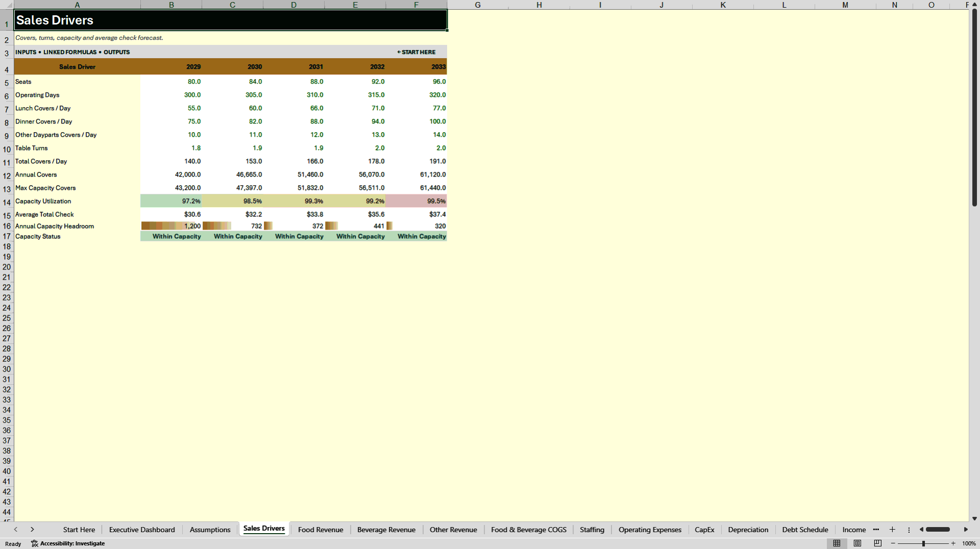Open Beverage Revenue sheet tab
Viewport: 980px width, 549px height.
click(x=386, y=530)
